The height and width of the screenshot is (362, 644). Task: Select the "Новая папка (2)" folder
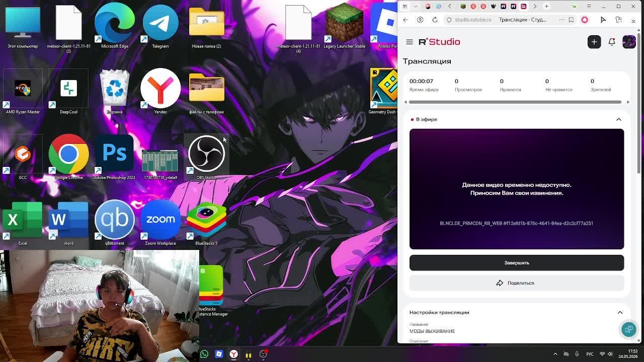[206, 27]
